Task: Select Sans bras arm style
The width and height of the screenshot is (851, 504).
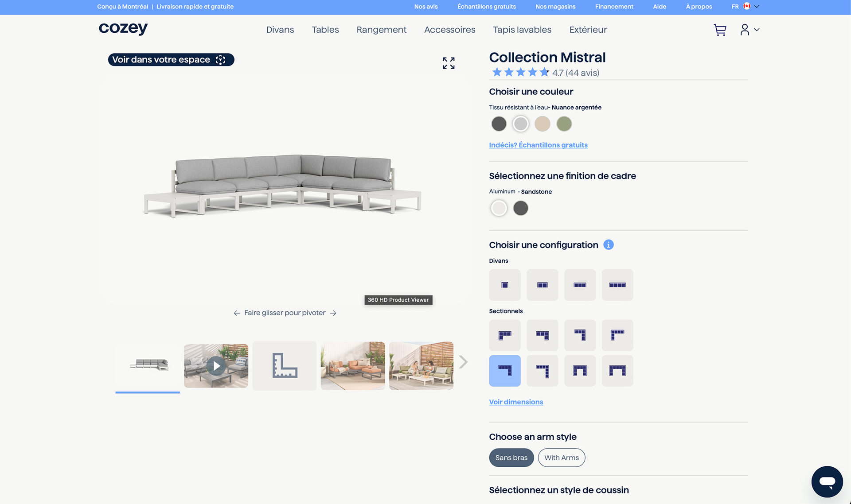Action: click(x=511, y=457)
